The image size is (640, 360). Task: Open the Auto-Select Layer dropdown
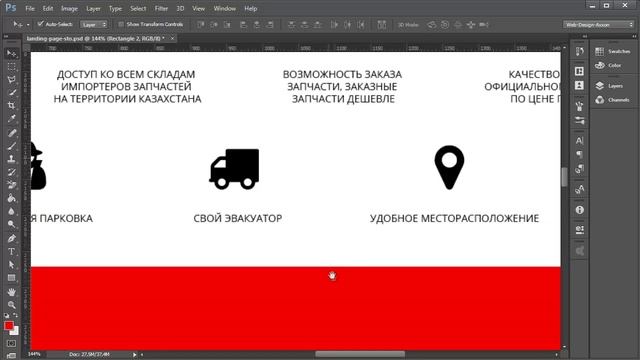point(93,24)
